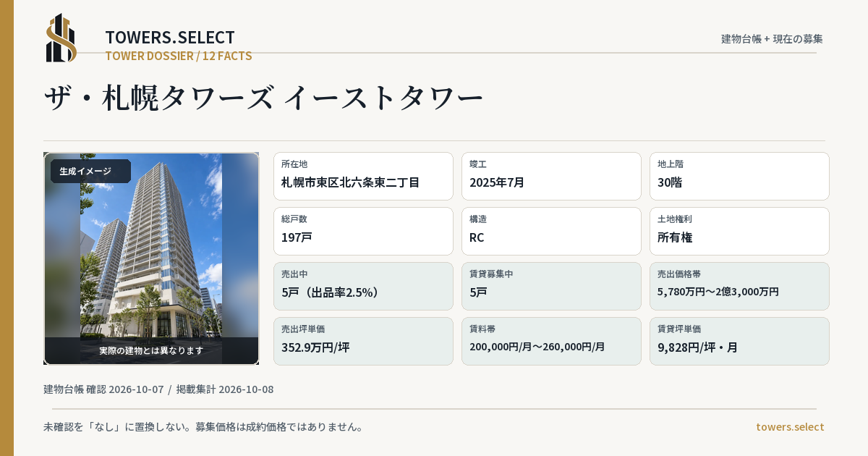868x456 pixels.
Task: Click the 賃貸坪単価 label
Action: [679, 329]
